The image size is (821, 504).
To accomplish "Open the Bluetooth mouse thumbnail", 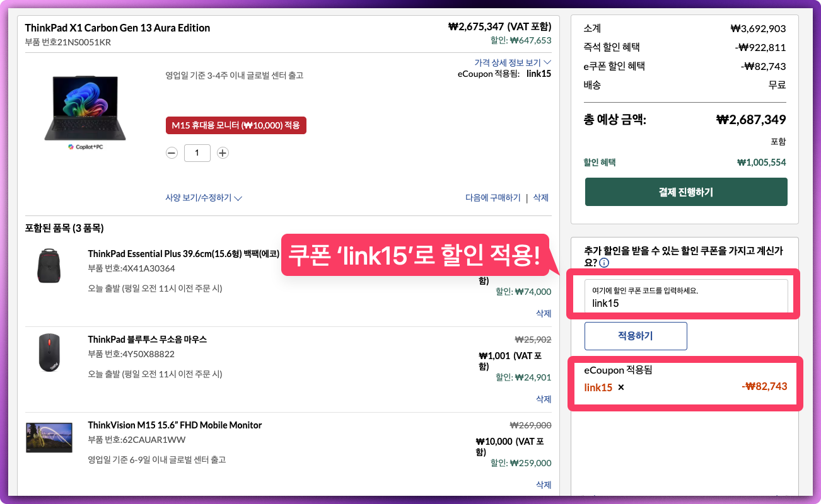I will 49,353.
